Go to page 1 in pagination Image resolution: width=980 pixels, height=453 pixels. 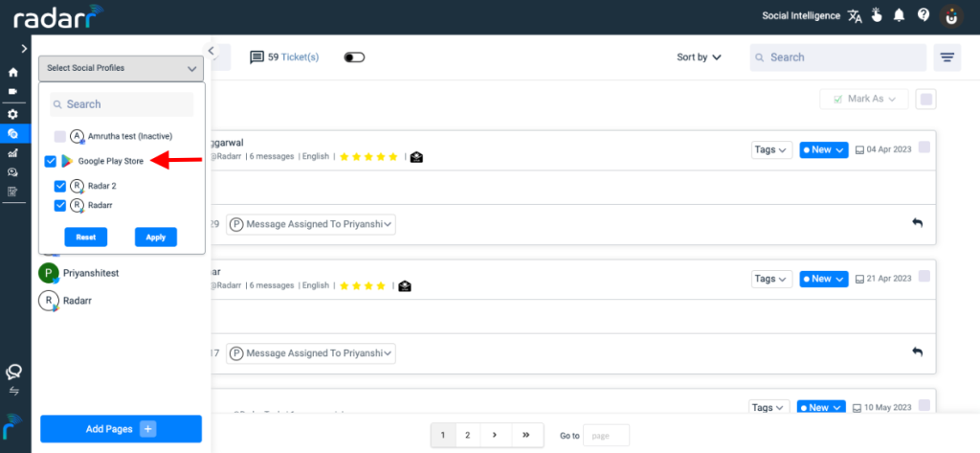pos(443,435)
